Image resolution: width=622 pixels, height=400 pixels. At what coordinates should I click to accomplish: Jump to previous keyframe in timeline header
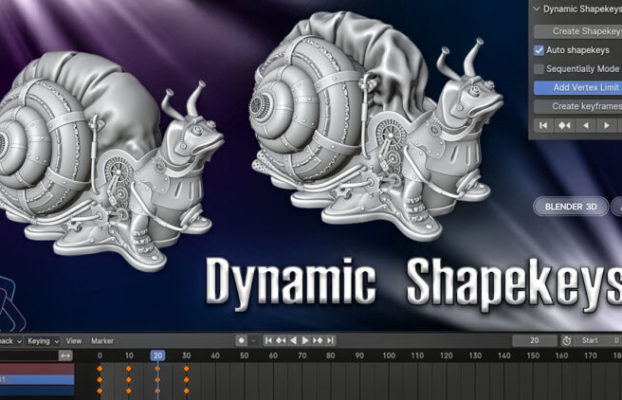pyautogui.click(x=281, y=340)
